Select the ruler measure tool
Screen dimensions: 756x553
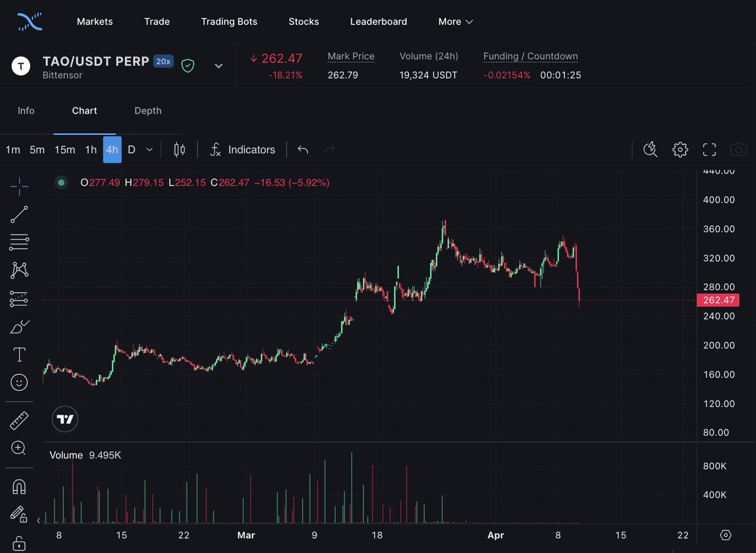click(x=20, y=420)
